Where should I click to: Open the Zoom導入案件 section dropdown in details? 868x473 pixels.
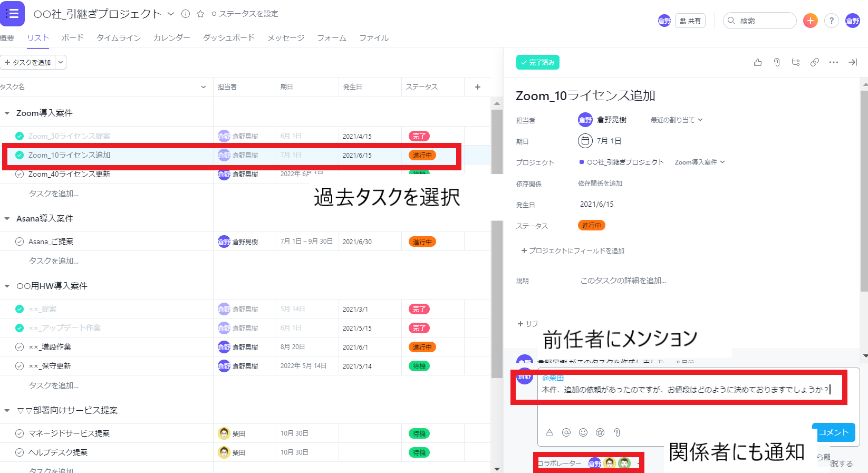(700, 162)
